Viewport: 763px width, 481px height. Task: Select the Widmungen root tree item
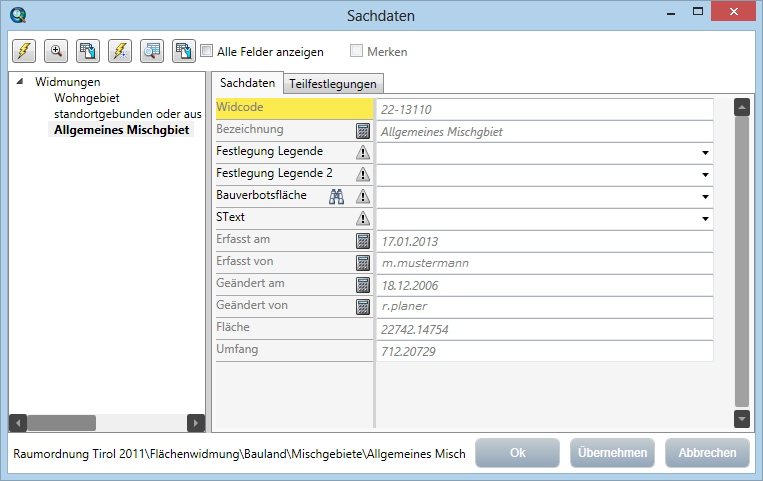point(68,82)
